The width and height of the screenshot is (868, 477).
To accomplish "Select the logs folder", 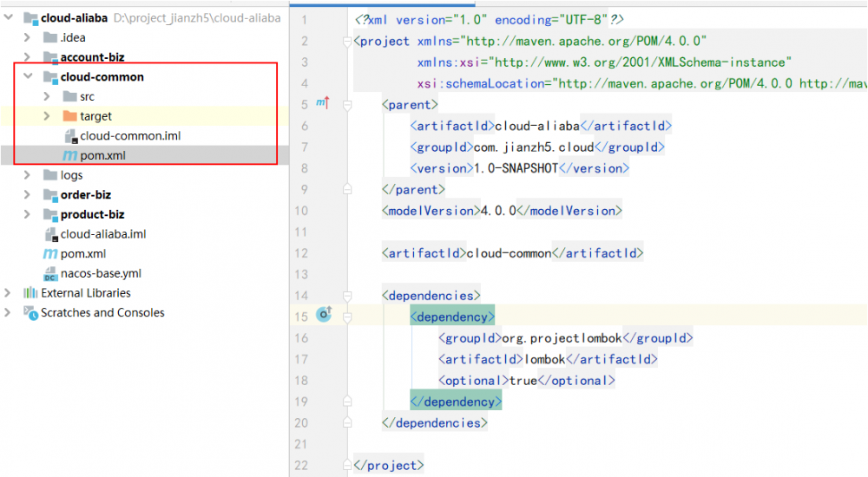I will 72,175.
